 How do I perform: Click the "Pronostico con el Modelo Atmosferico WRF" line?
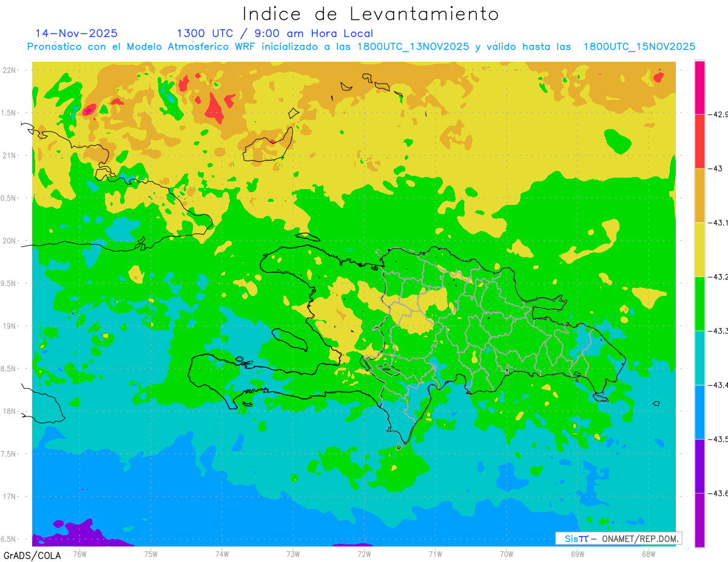point(361,47)
